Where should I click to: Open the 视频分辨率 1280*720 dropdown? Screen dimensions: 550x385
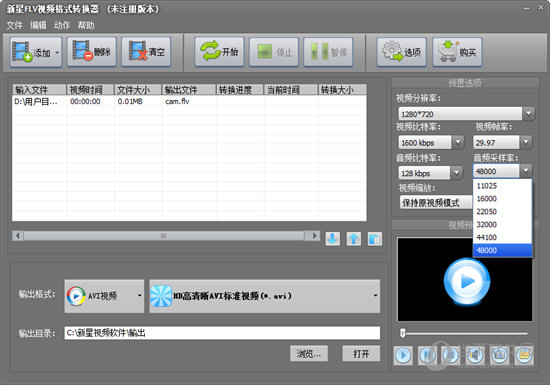click(528, 114)
